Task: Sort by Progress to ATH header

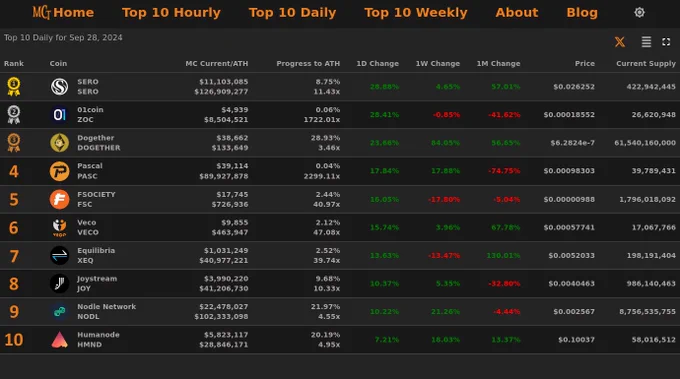Action: tap(308, 63)
